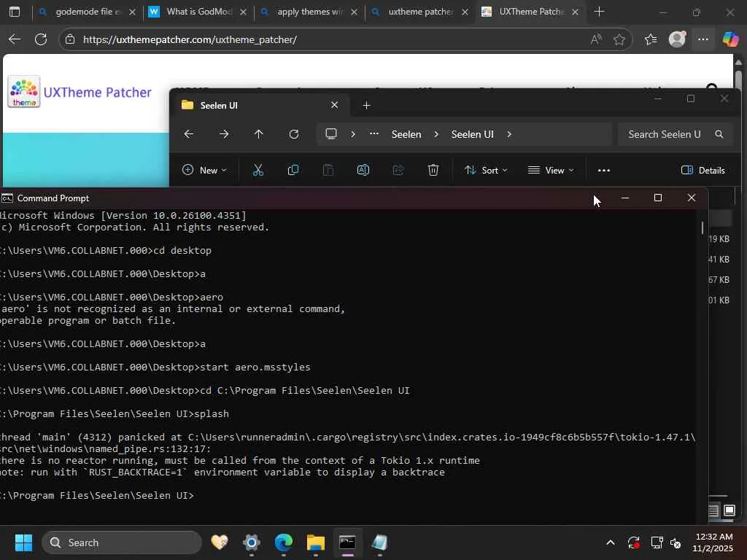Go forward in File Explorer
This screenshot has width=747, height=560.
point(224,134)
